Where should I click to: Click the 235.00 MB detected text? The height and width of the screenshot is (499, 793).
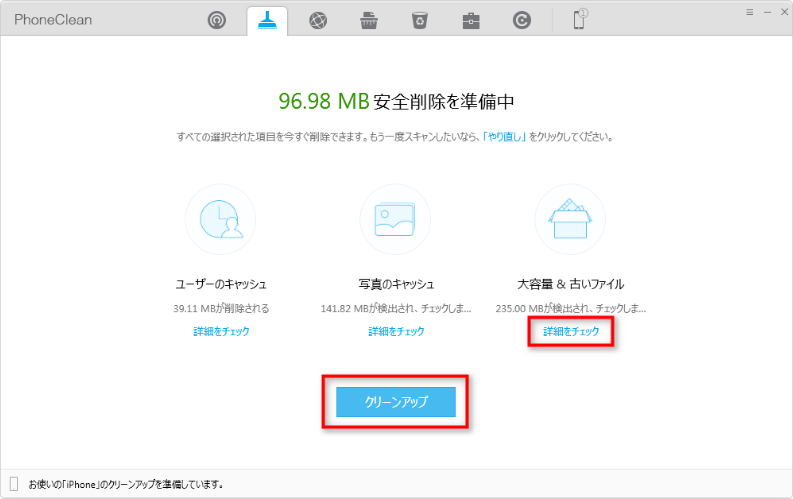tap(571, 308)
